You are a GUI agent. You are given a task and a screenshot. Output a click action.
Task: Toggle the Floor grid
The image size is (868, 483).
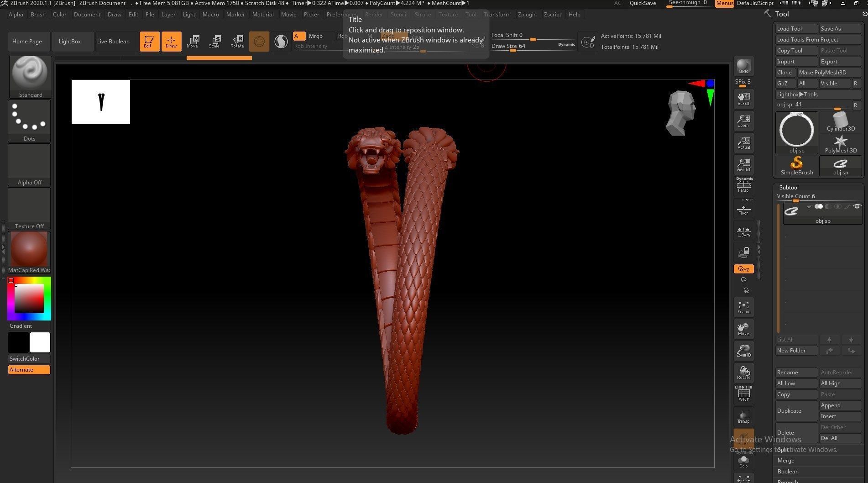click(x=743, y=208)
